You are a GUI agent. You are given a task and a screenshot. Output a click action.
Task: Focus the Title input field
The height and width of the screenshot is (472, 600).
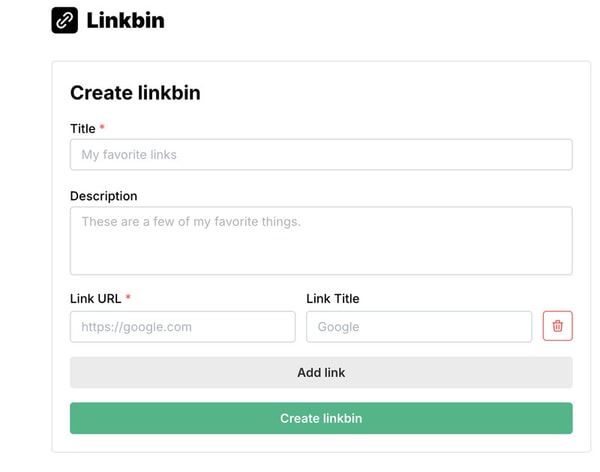click(x=320, y=155)
